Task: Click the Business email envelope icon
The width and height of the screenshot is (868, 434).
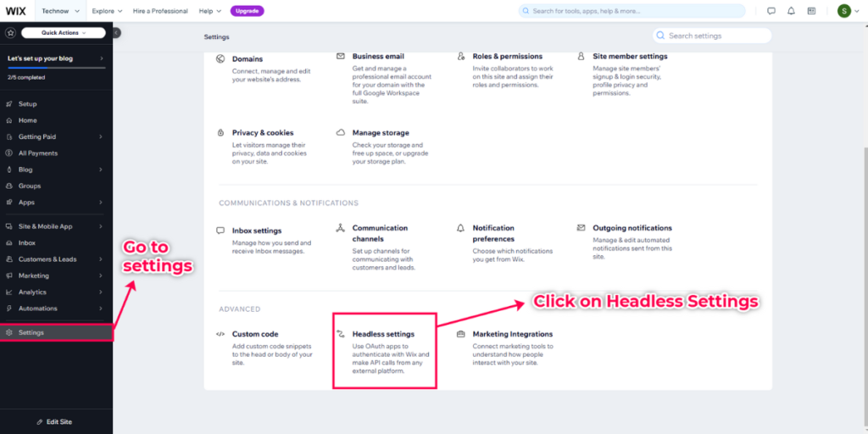Action: (341, 56)
